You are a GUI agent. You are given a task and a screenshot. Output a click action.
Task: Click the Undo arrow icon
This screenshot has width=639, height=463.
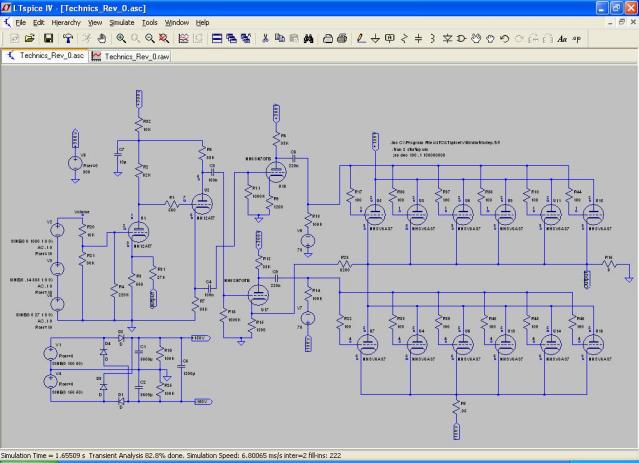pyautogui.click(x=505, y=39)
